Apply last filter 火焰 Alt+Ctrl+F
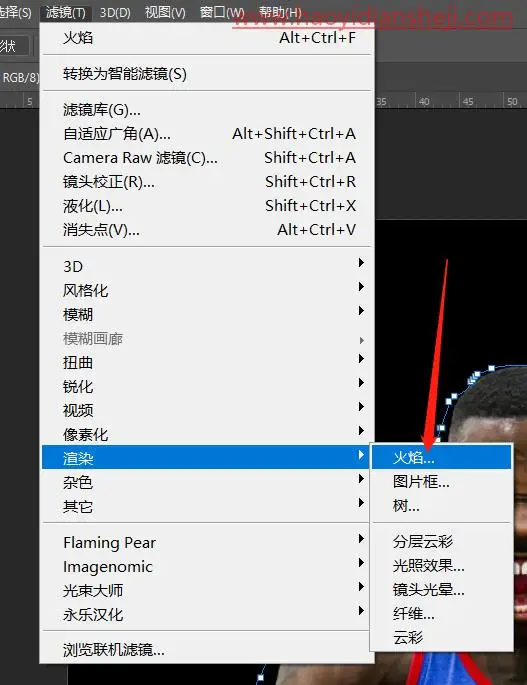The image size is (527, 685). click(x=208, y=38)
